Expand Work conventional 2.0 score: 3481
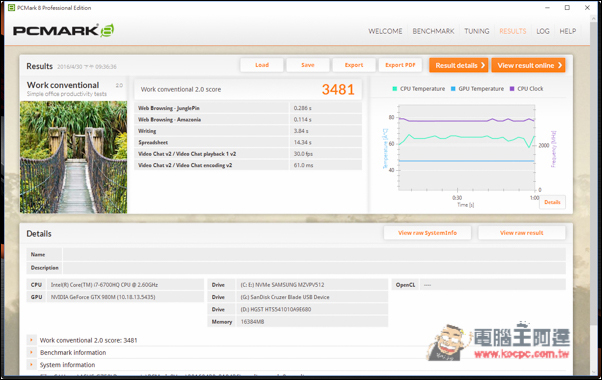 pos(31,340)
